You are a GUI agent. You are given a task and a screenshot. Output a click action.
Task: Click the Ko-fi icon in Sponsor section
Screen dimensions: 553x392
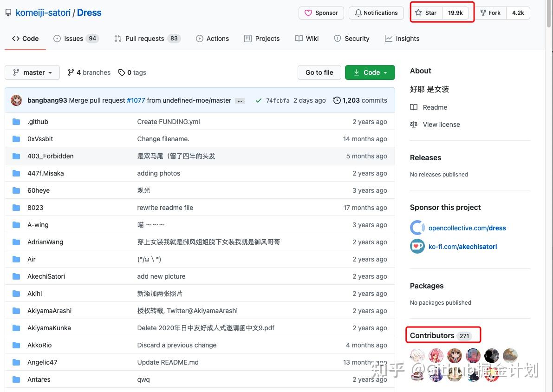417,246
